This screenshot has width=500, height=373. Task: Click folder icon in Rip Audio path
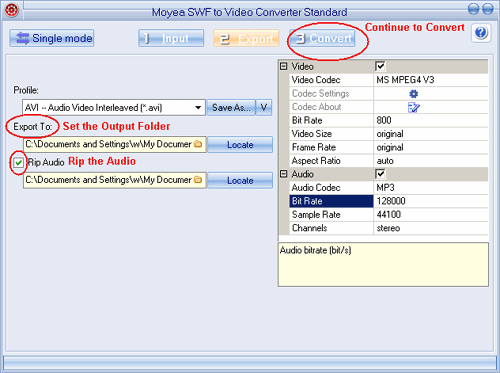(198, 180)
